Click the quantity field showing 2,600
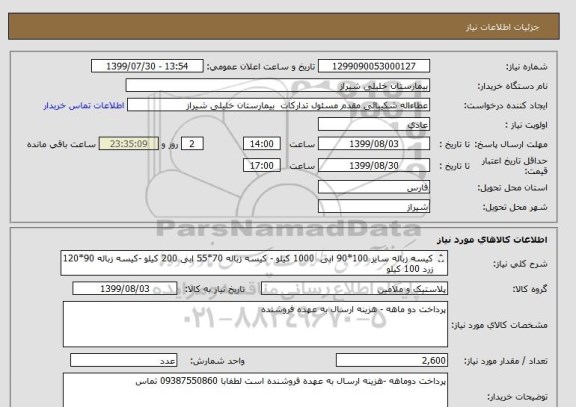576x407 pixels. (x=392, y=360)
